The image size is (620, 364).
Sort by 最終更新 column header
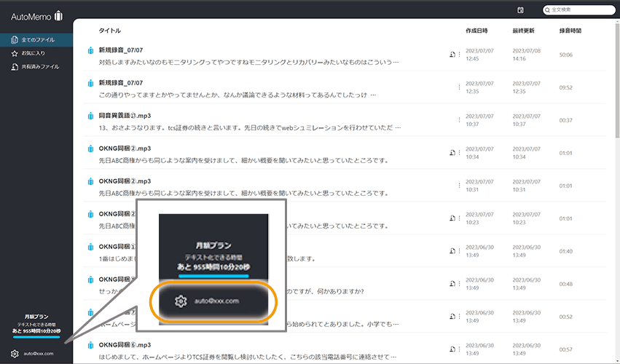(x=523, y=31)
